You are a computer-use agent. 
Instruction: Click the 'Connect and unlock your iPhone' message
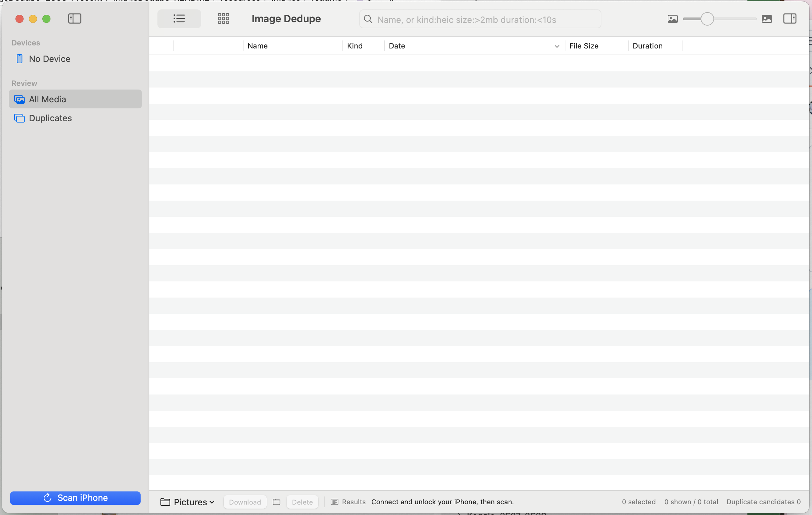[x=442, y=502]
